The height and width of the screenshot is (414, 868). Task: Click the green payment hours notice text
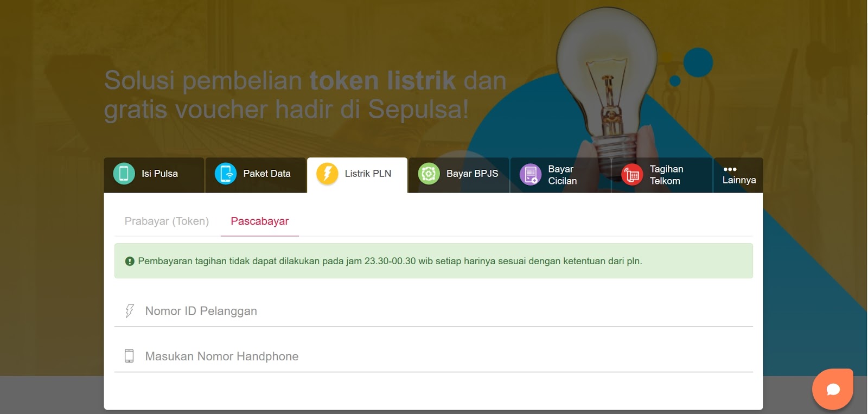[x=390, y=261]
